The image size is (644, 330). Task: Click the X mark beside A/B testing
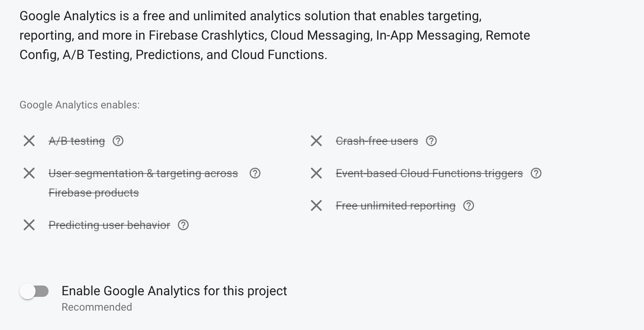click(29, 141)
